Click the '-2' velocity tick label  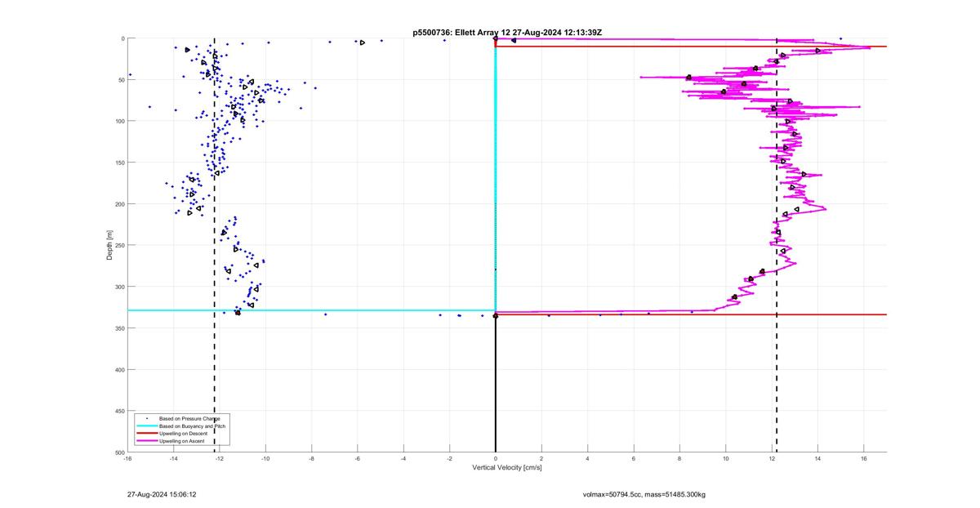point(449,459)
